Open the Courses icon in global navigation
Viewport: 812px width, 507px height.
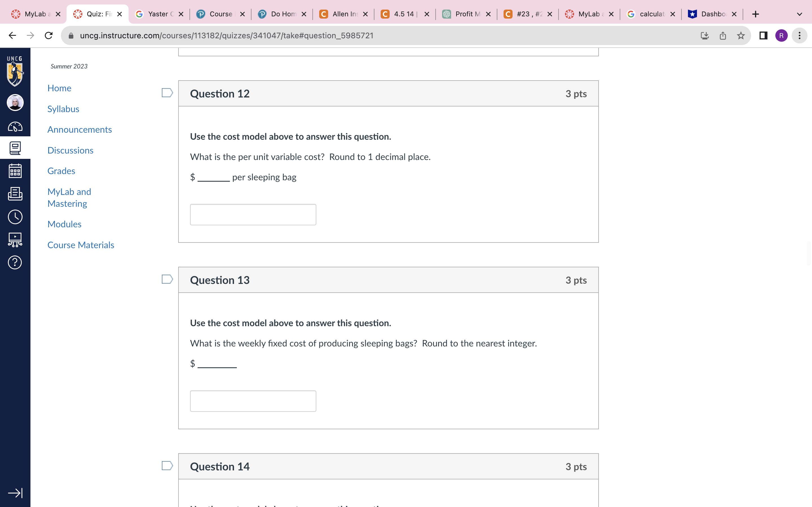pos(15,148)
